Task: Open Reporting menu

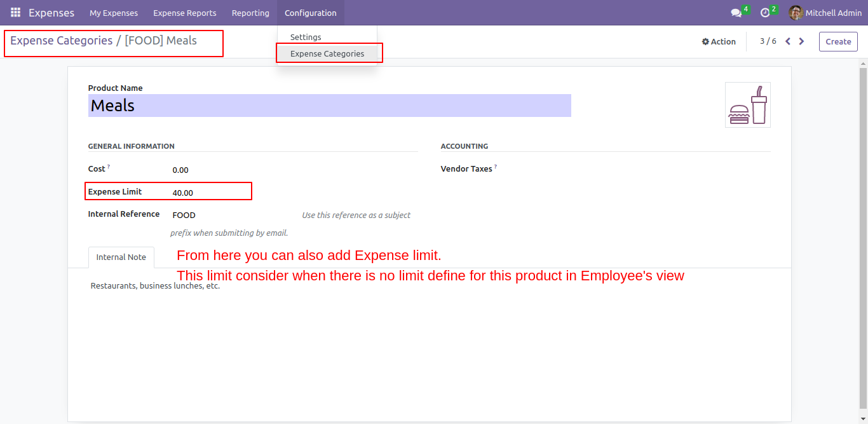Action: [250, 13]
